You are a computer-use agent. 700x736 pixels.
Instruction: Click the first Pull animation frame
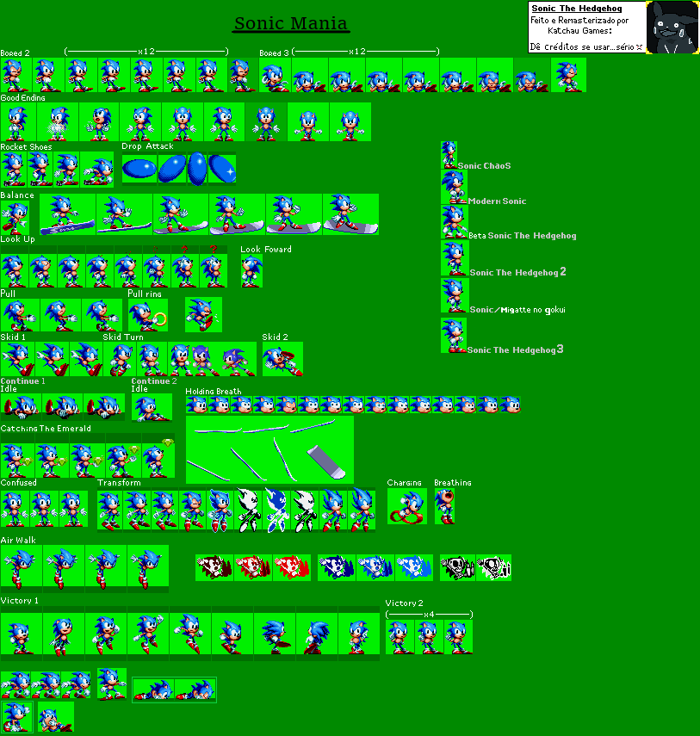coord(20,315)
